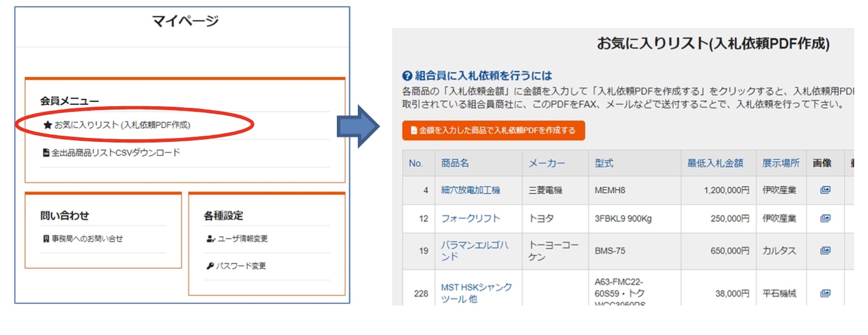This screenshot has width=868, height=335.
Task: Open パスワード変更 link
Action: 241,266
